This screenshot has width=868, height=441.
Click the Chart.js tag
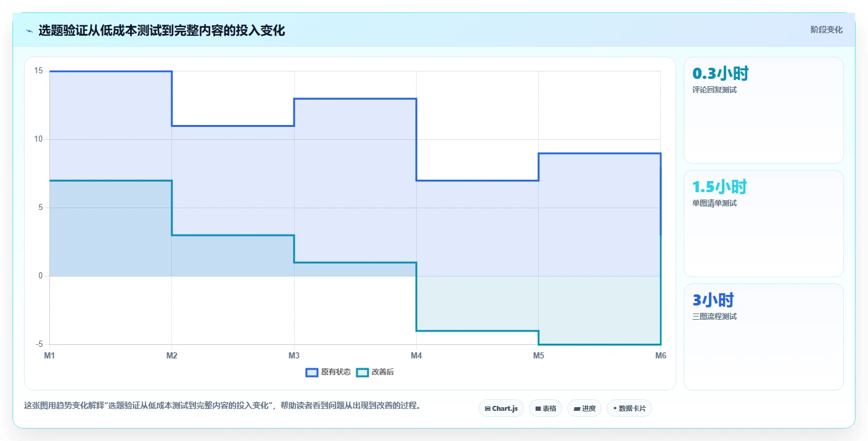click(x=501, y=408)
